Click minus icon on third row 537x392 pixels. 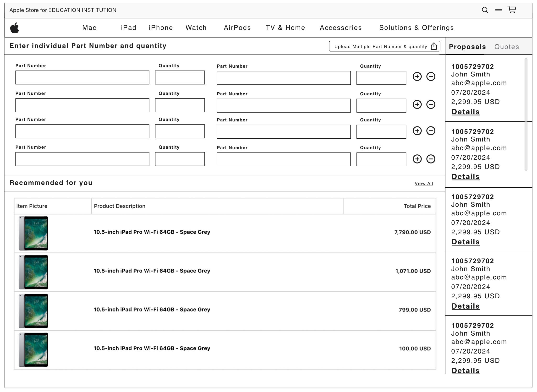tap(431, 131)
